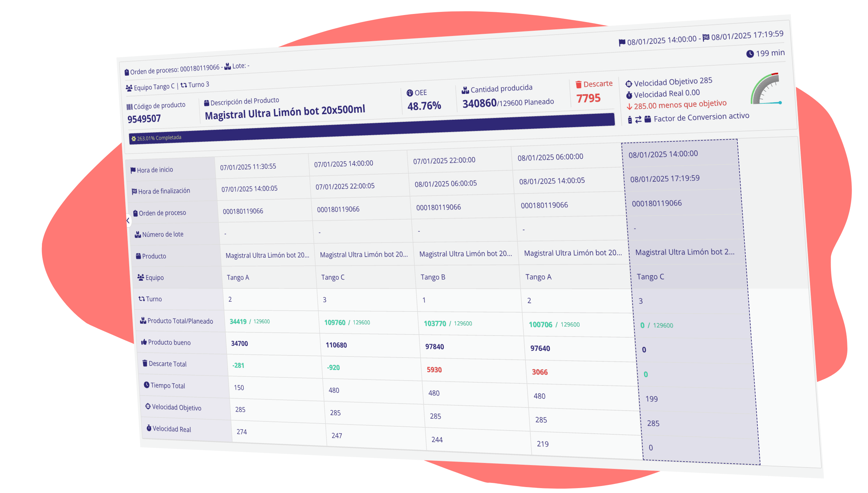Click Descarte Total value 5930
The image size is (868, 493).
(434, 370)
